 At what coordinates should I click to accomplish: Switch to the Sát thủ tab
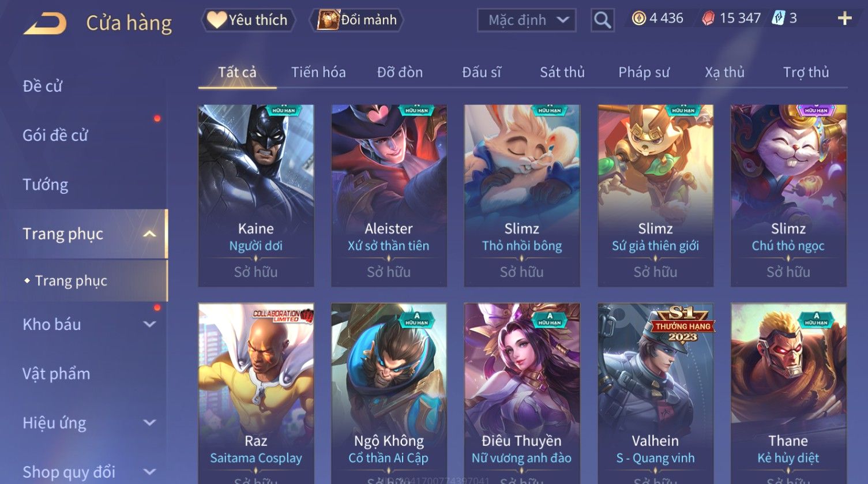(x=562, y=72)
